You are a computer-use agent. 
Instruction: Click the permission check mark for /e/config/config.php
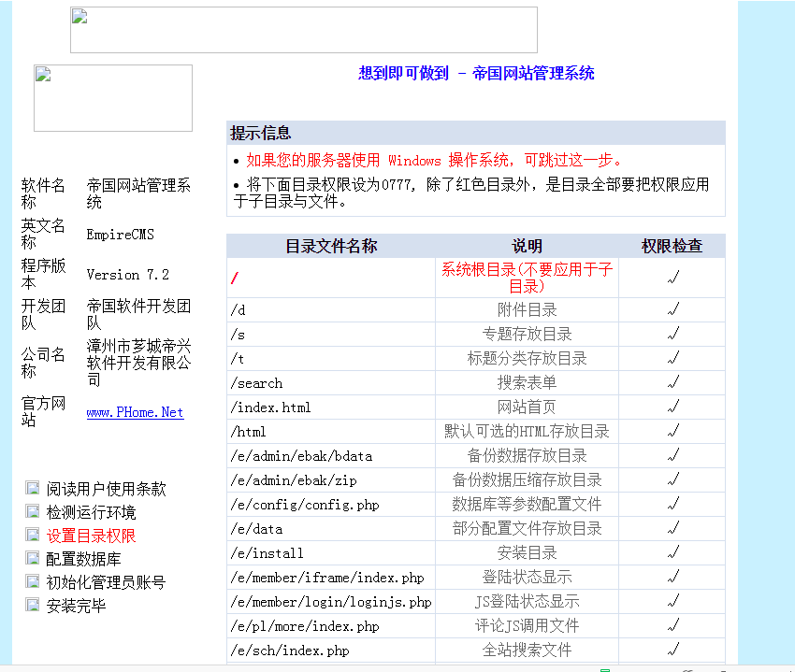672,504
